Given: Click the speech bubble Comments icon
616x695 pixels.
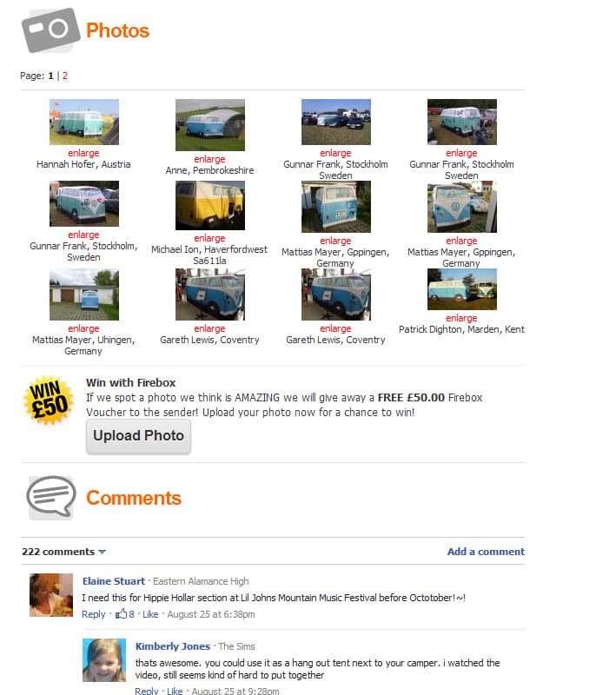Looking at the screenshot, I should [x=51, y=497].
